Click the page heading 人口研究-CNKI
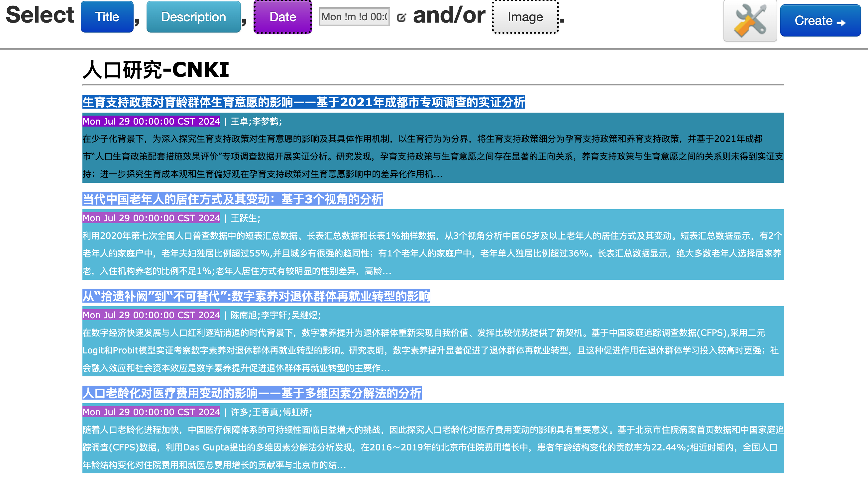Screen dimensions: 868x477 point(156,70)
